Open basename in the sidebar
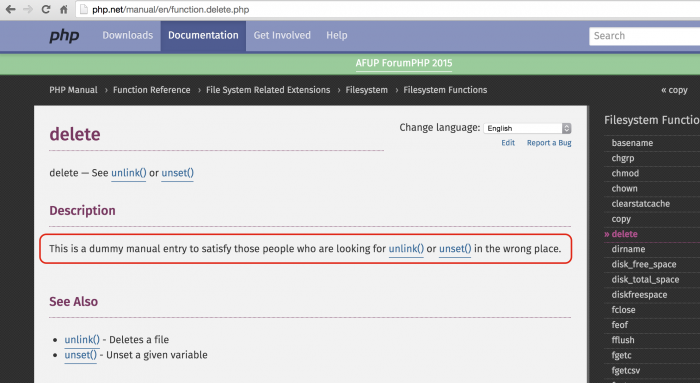Viewport: 700px width, 383px height. (x=632, y=143)
